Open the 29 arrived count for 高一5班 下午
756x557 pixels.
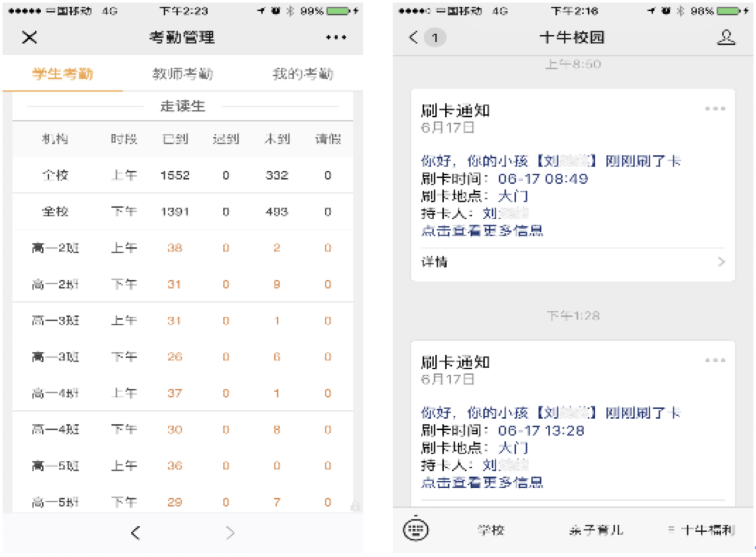[x=174, y=502]
